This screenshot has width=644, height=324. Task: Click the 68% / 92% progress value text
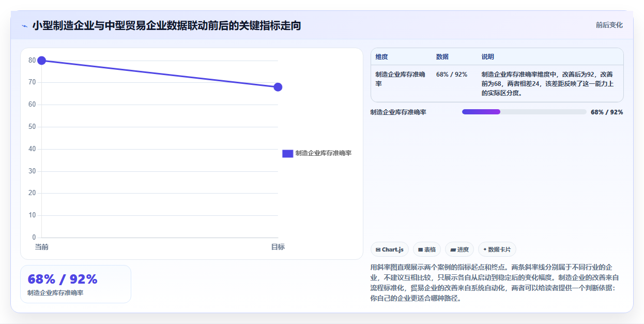pyautogui.click(x=607, y=112)
